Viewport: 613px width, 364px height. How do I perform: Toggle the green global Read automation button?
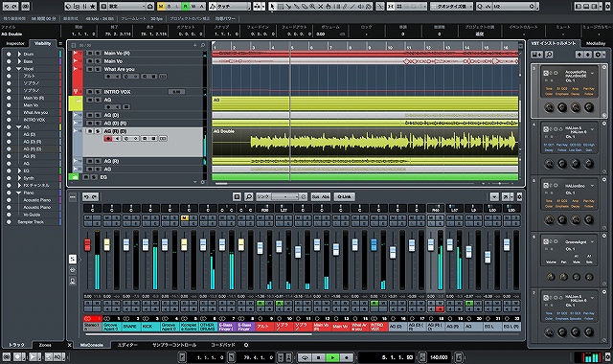click(186, 7)
